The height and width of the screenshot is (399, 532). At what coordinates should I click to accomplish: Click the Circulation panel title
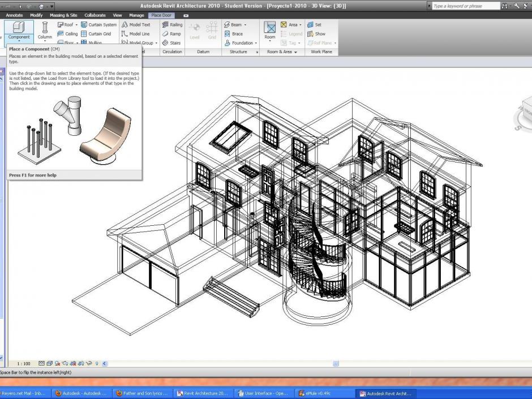point(173,52)
